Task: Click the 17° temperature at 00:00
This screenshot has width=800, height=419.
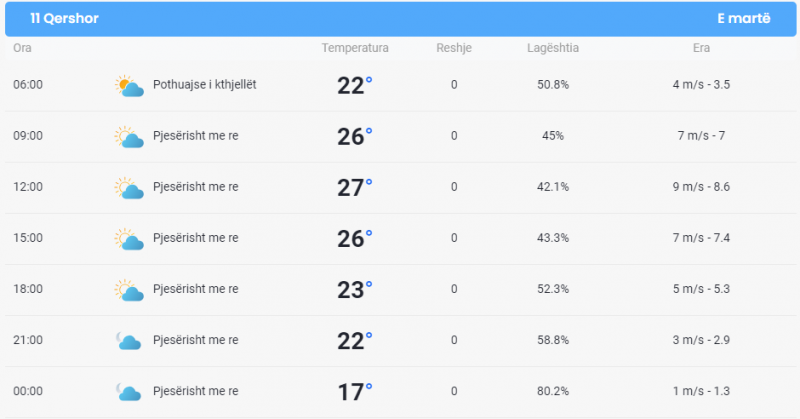Action: pyautogui.click(x=355, y=391)
